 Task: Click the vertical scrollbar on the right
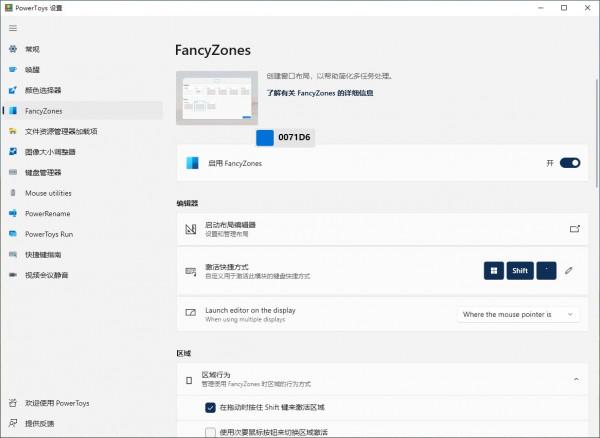597,132
